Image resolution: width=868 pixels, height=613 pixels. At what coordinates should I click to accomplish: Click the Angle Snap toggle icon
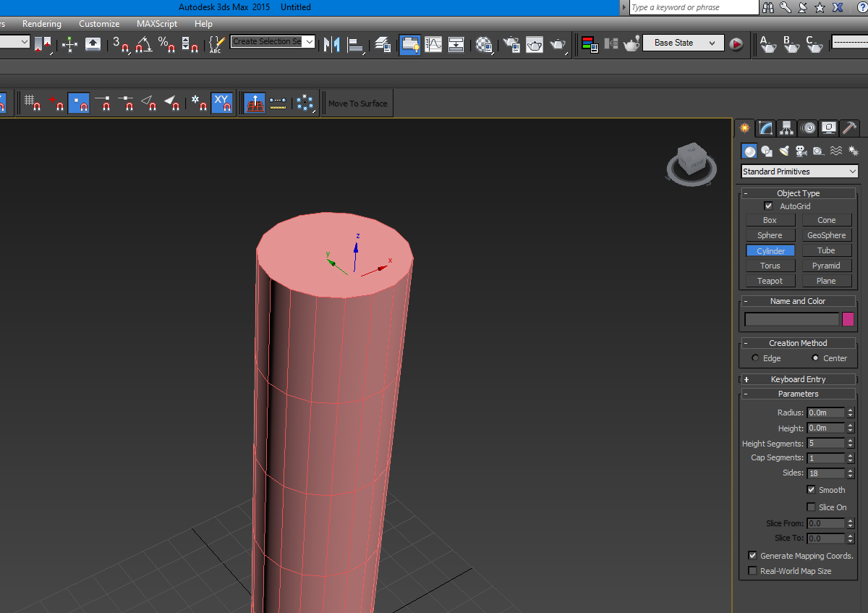click(x=144, y=44)
